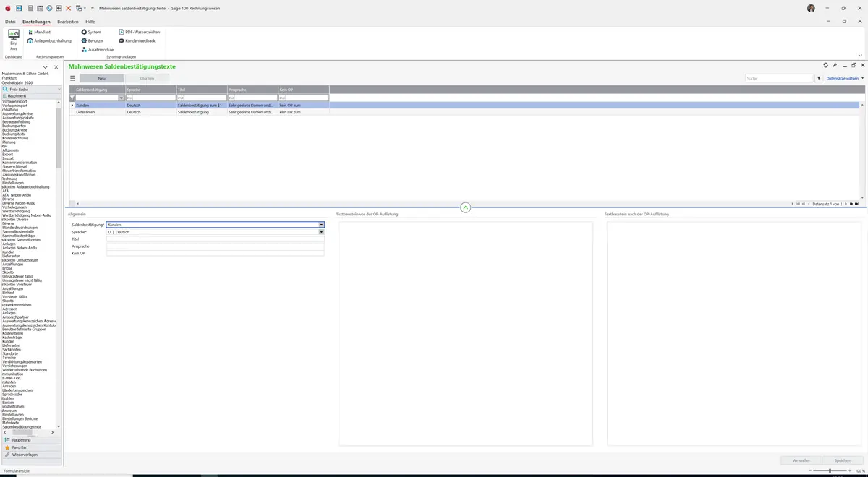Open the hamburger menu beside the Neu button

click(72, 78)
